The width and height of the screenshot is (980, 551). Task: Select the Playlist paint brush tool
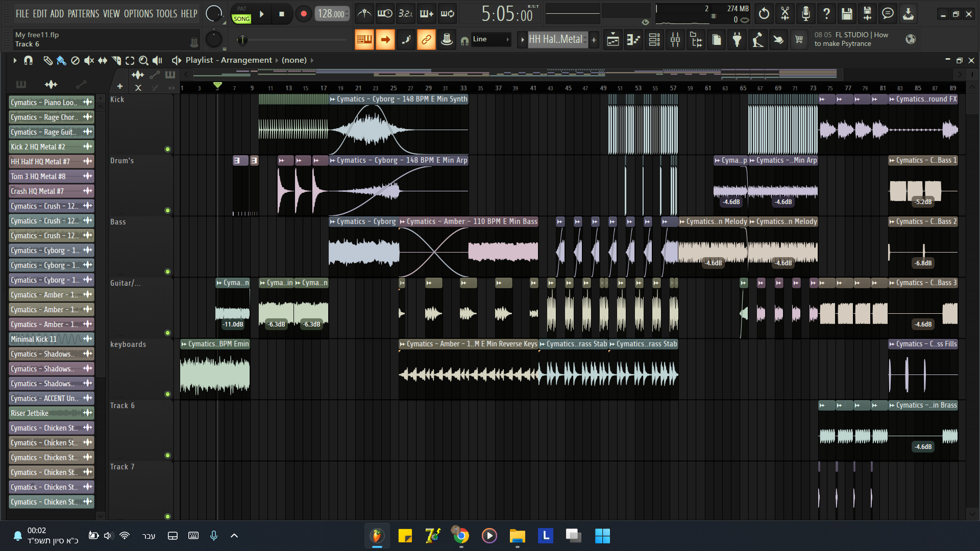(x=61, y=61)
